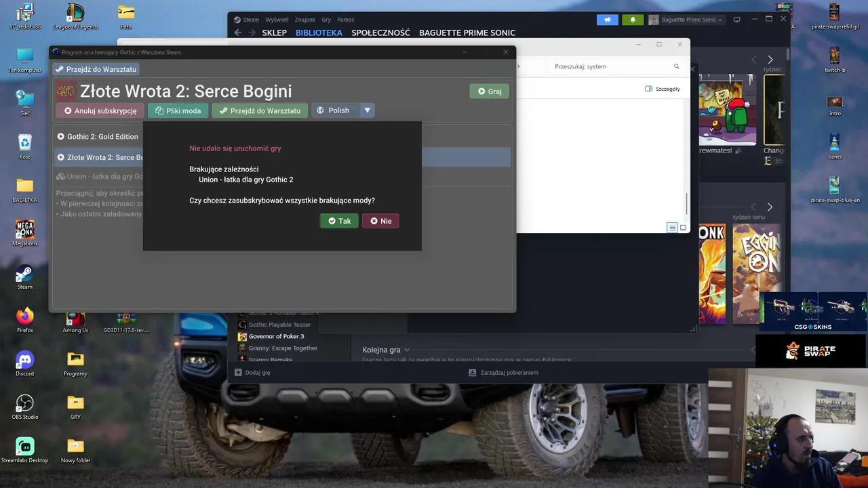Switch to the BIBLIOTEKA tab

coord(319,33)
